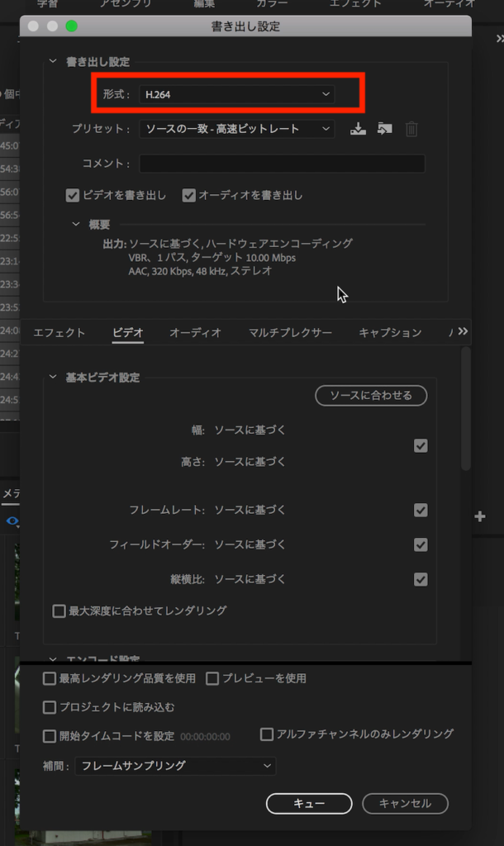Click the 幅 ソースに基づく value
Viewport: 504px width, 846px height.
coord(250,430)
